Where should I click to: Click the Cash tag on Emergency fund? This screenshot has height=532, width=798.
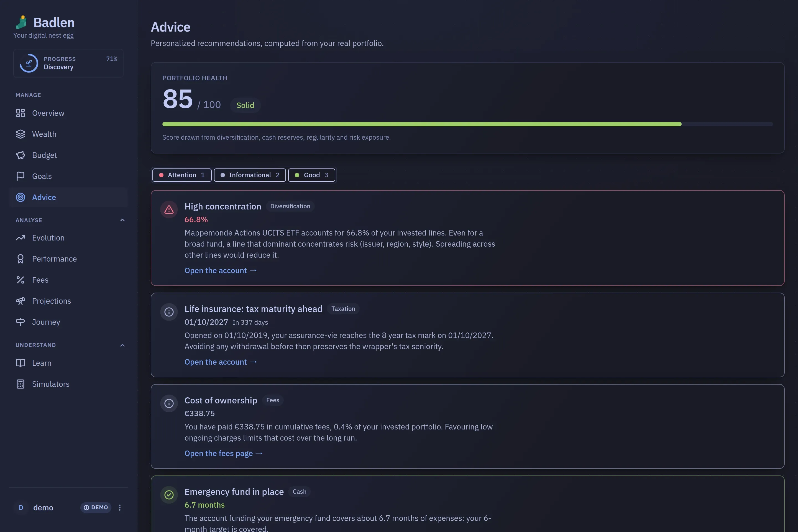coord(299,492)
